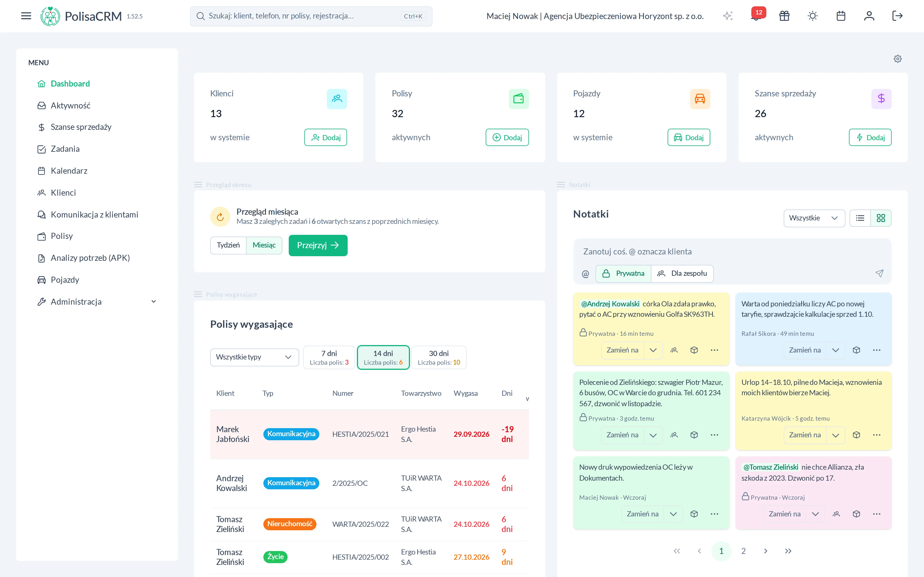The height and width of the screenshot is (577, 924).
Task: Switch notes to list view
Action: tap(860, 218)
